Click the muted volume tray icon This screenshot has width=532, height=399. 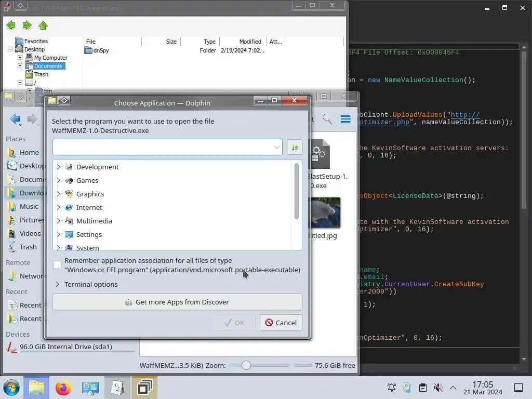pyautogui.click(x=438, y=388)
